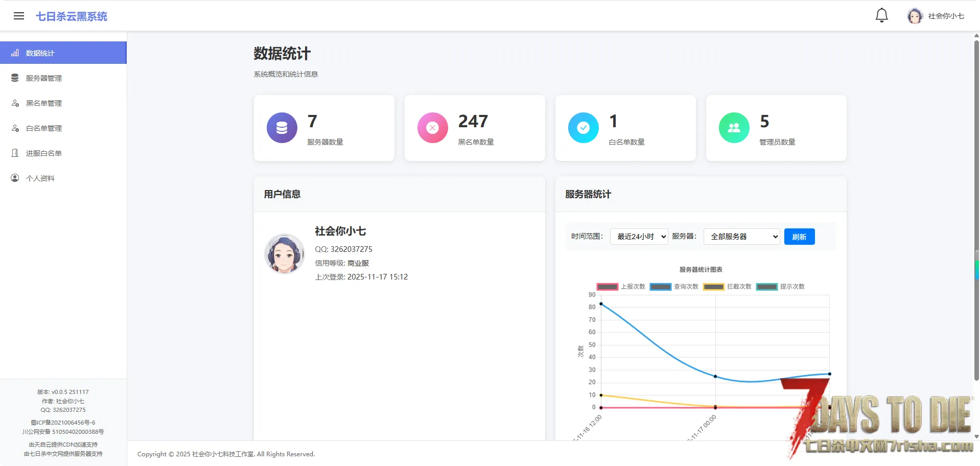Click the 七日杀云黑系统 title link

pyautogui.click(x=72, y=16)
